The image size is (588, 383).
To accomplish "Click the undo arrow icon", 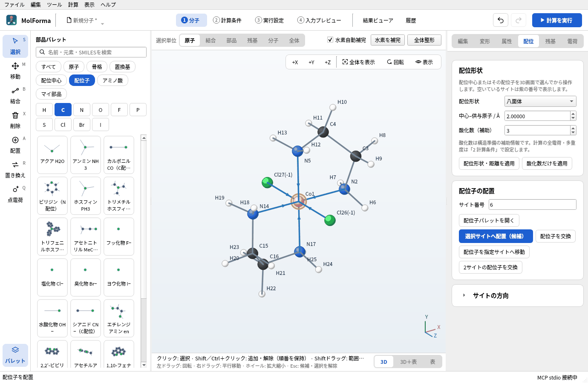I will pyautogui.click(x=501, y=20).
